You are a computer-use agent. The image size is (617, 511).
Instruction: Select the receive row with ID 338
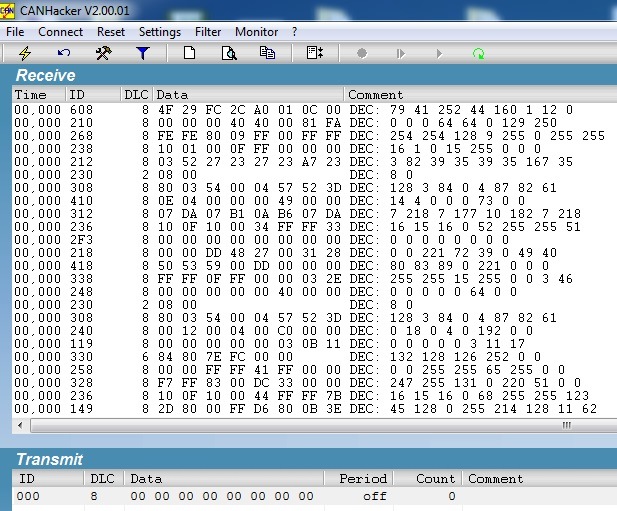point(314,279)
